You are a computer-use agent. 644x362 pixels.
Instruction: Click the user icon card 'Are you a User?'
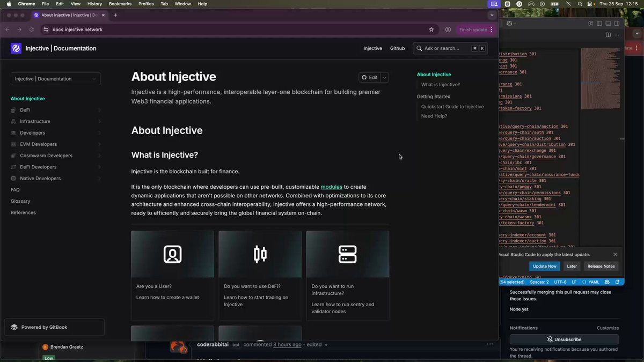pyautogui.click(x=172, y=254)
